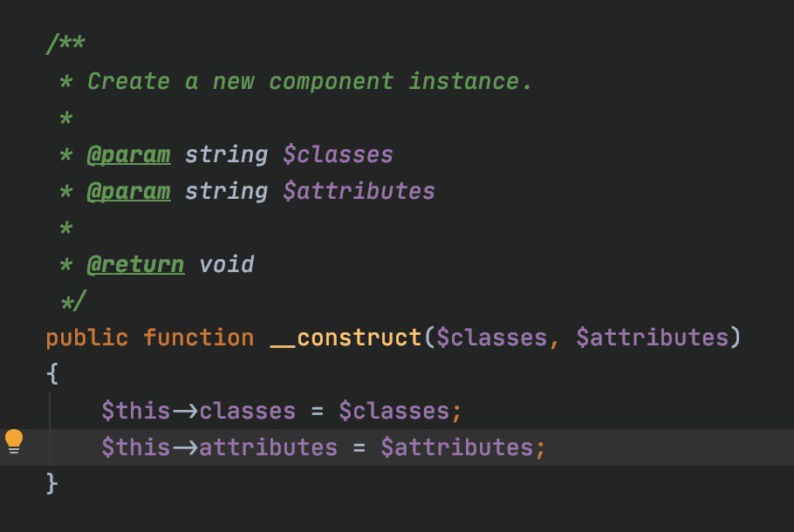The height and width of the screenshot is (532, 794).
Task: Click $classes parameter in constructor signature
Action: (x=492, y=338)
